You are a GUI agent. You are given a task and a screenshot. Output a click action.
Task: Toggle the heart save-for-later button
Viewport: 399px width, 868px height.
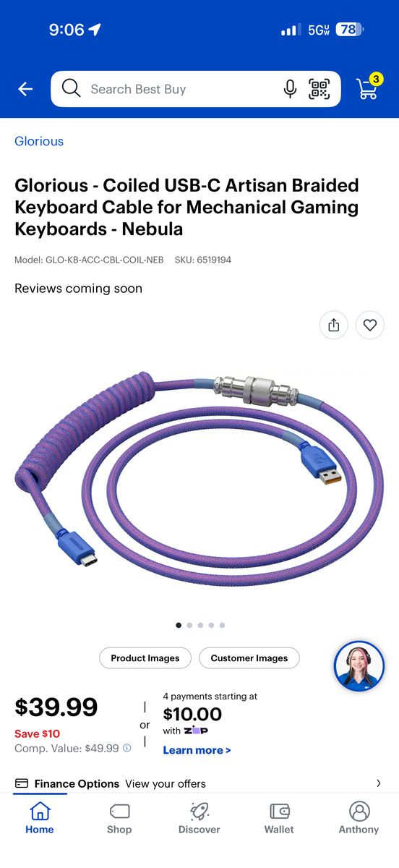pyautogui.click(x=370, y=325)
